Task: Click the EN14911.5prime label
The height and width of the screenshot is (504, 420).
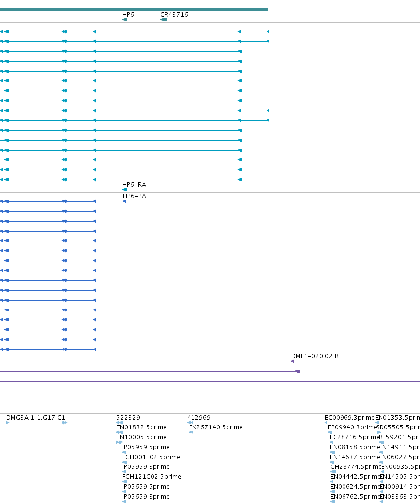Action: click(399, 447)
